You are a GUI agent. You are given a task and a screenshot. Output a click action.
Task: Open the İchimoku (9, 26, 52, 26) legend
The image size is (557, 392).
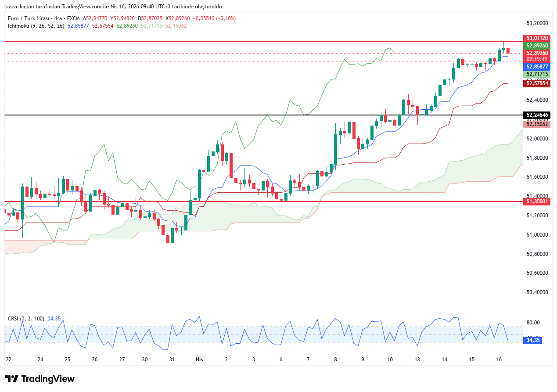(36, 26)
